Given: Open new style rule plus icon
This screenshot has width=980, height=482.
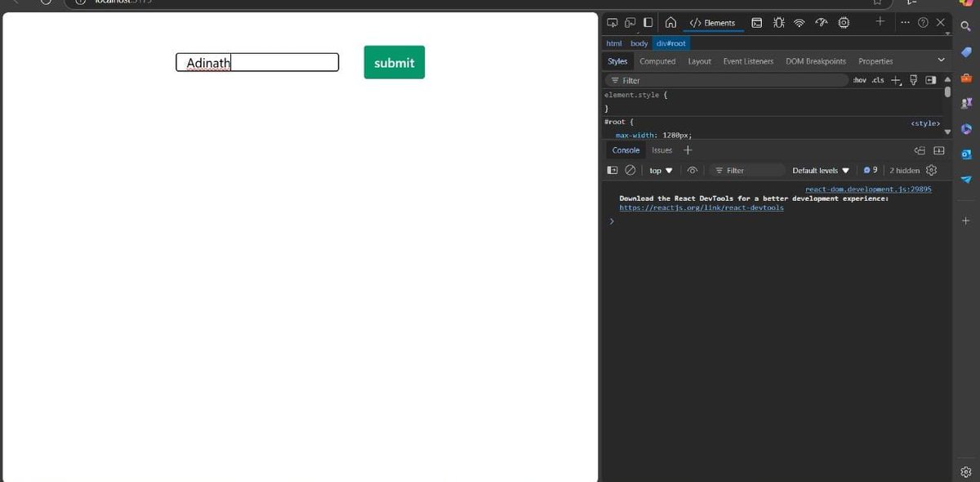Looking at the screenshot, I should [x=896, y=79].
